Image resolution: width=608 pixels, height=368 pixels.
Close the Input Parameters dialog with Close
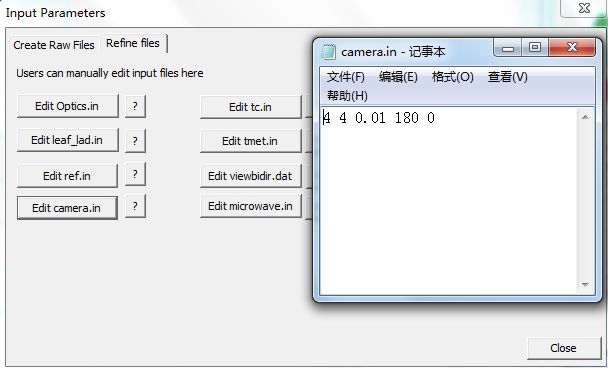564,348
